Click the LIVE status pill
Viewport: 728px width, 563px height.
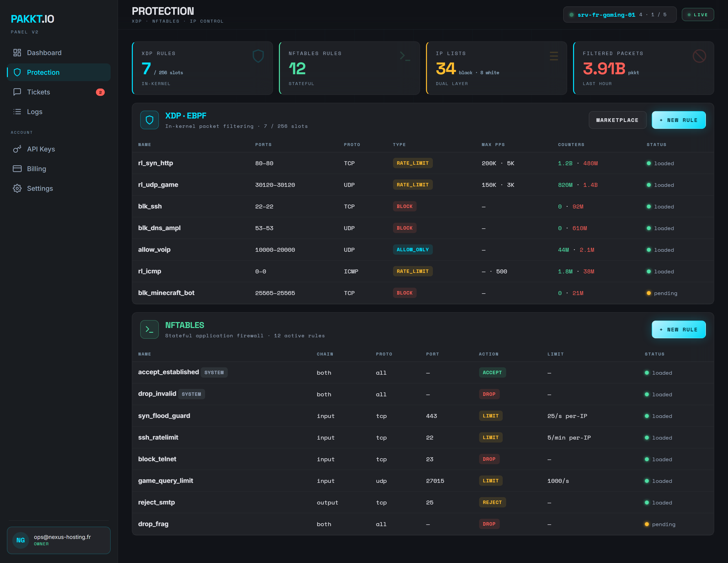(x=698, y=15)
